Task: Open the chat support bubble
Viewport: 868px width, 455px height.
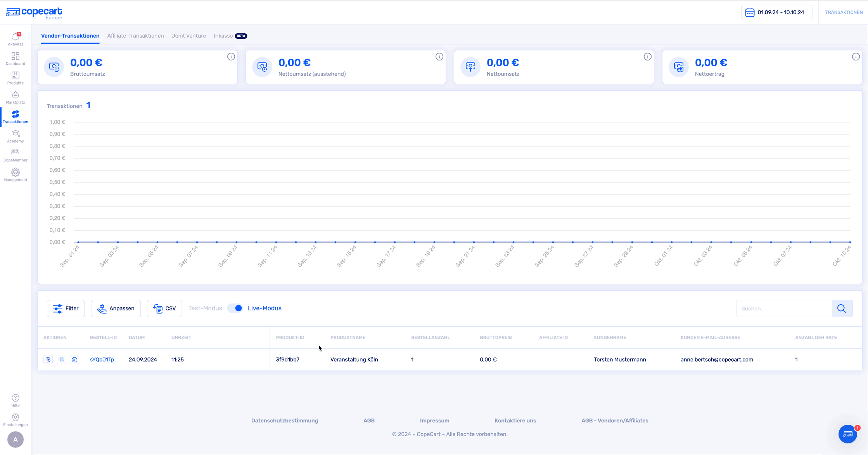Action: pos(847,434)
